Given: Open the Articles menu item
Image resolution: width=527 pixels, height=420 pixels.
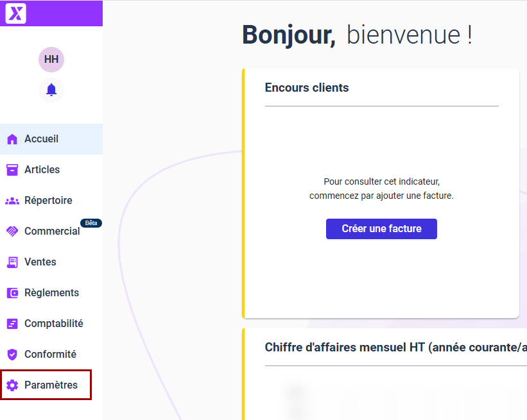Looking at the screenshot, I should pos(42,170).
